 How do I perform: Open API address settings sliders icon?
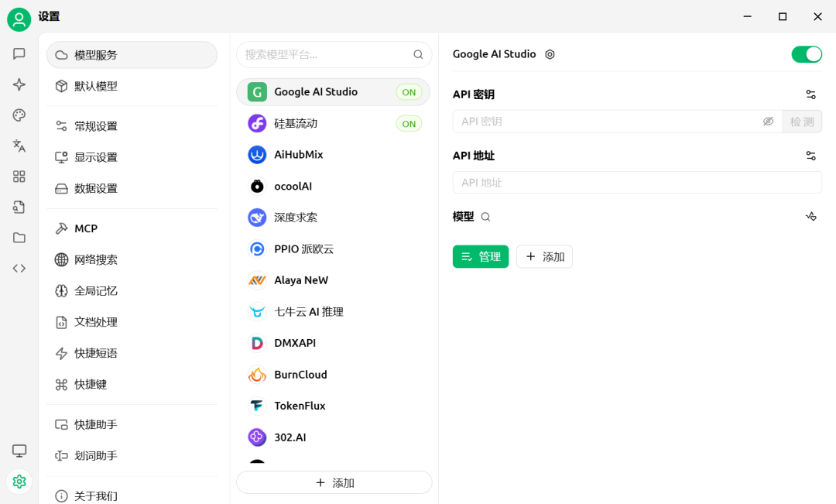click(x=811, y=156)
